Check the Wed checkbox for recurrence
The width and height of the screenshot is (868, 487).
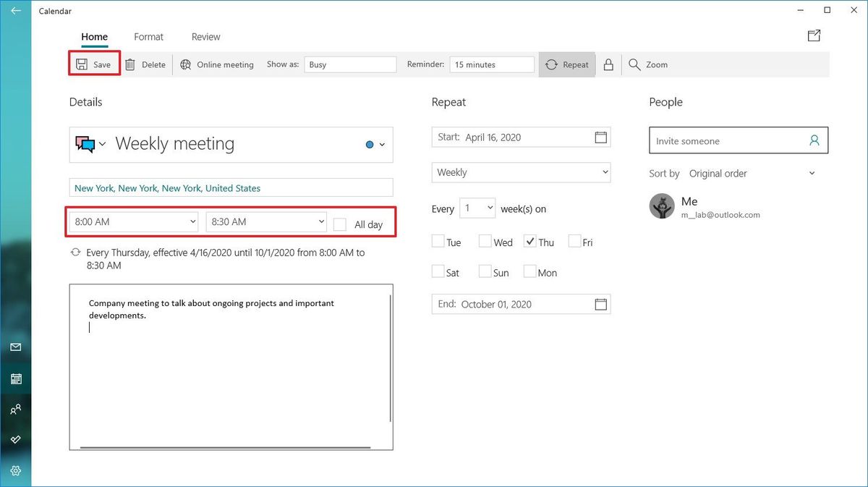click(485, 241)
